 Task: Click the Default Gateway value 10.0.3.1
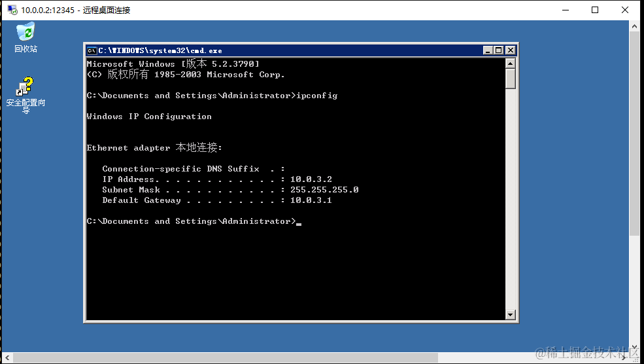(311, 200)
